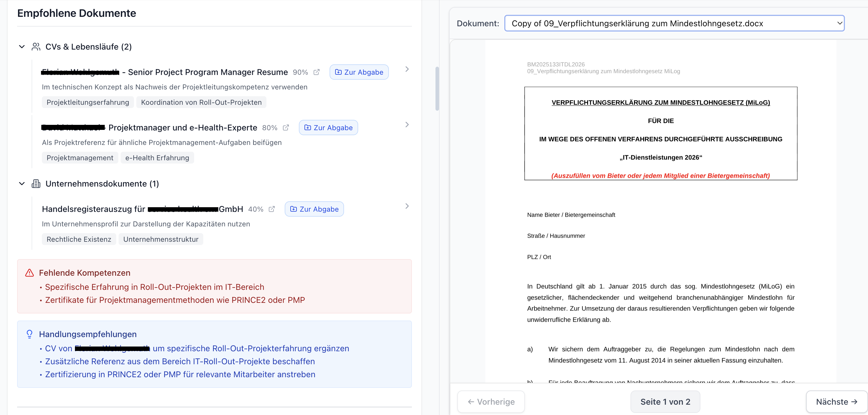This screenshot has height=415, width=868.
Task: Open external link icon beside Handelsregisterauszug
Action: point(272,209)
